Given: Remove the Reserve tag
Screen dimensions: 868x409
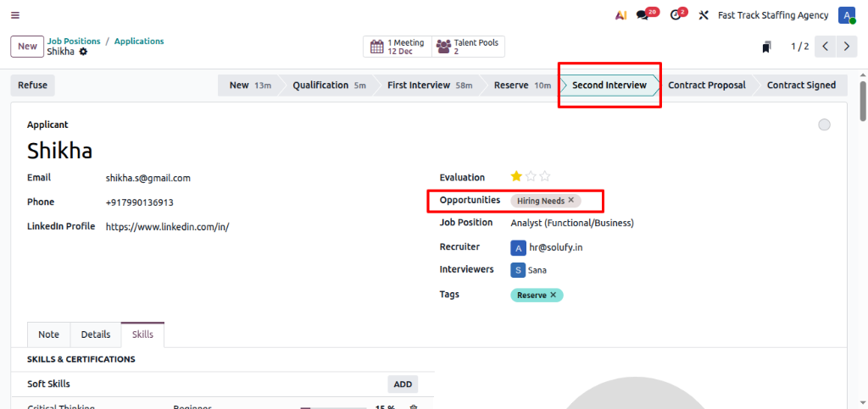Looking at the screenshot, I should (x=554, y=295).
